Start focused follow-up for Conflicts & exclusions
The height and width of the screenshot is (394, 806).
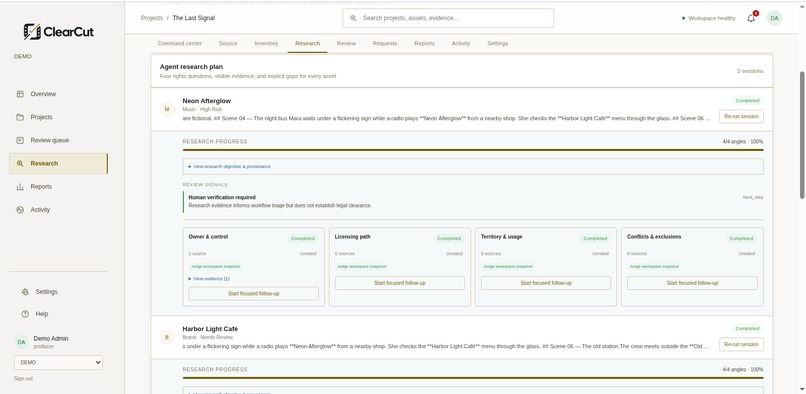point(692,283)
